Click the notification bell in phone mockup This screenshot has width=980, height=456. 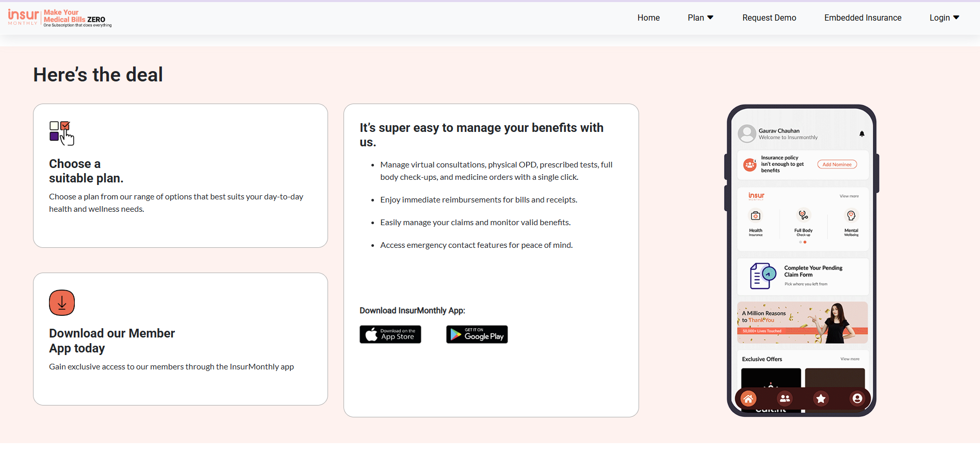coord(862,134)
